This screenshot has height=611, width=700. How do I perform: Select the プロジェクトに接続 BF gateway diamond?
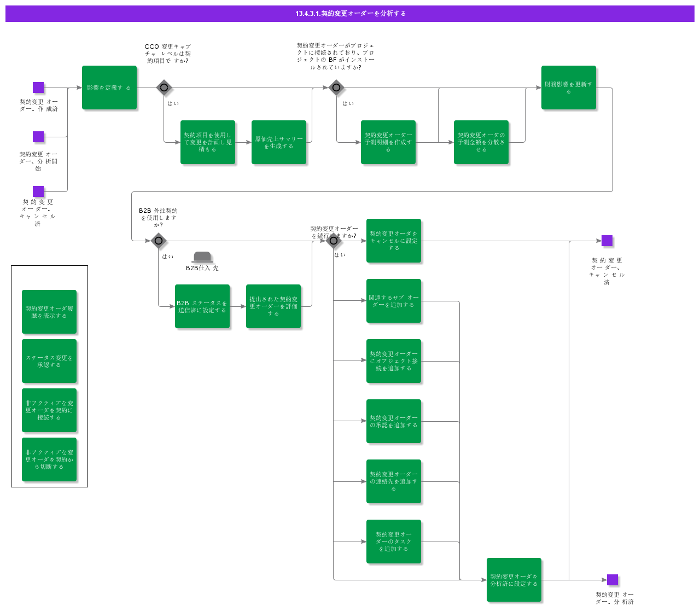(x=336, y=88)
